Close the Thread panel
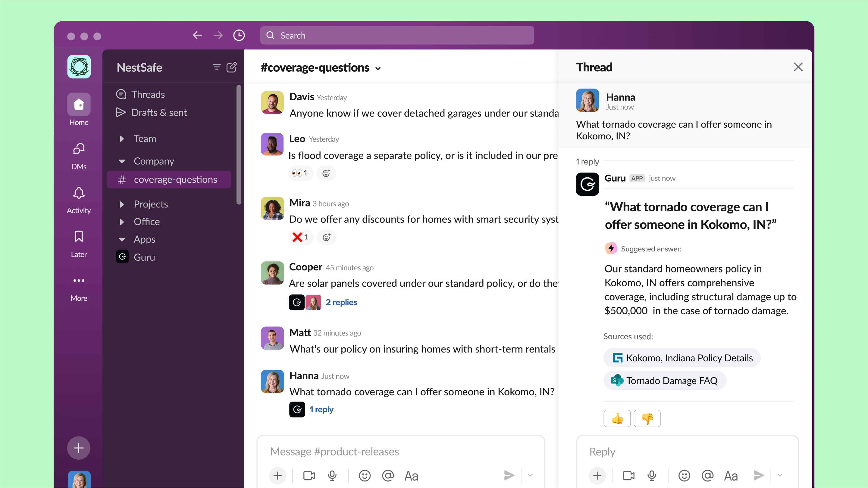The width and height of the screenshot is (868, 488). pyautogui.click(x=798, y=67)
